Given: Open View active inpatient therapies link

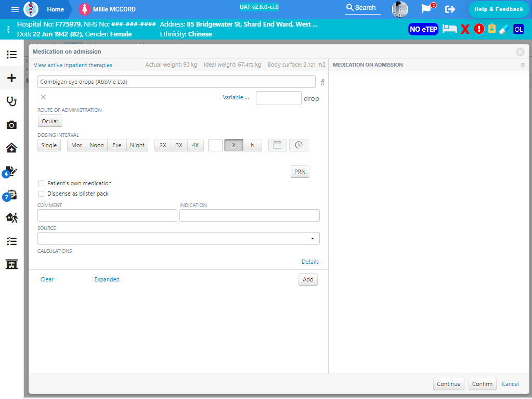Looking at the screenshot, I should click(73, 65).
